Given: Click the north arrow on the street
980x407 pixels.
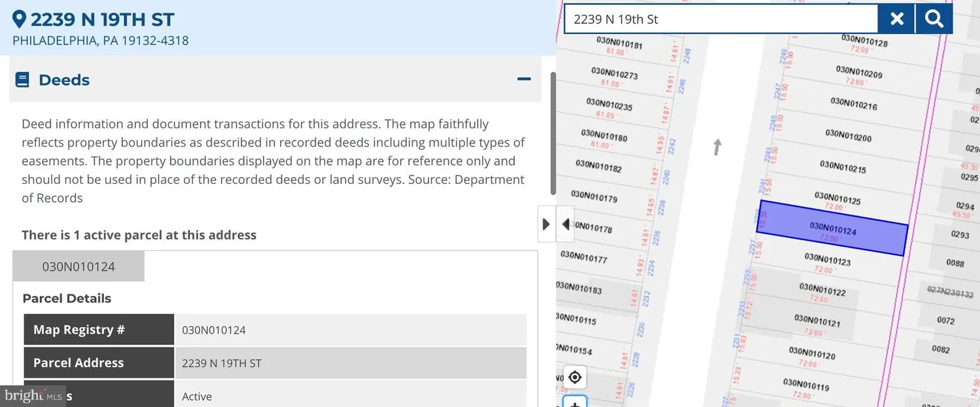Looking at the screenshot, I should pos(717,147).
